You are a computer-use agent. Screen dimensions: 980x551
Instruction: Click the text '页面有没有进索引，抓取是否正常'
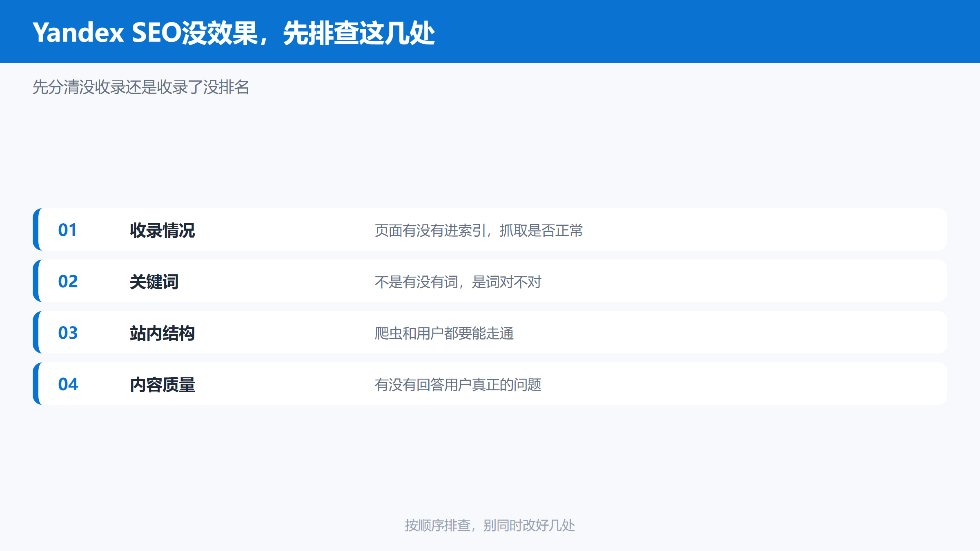479,231
